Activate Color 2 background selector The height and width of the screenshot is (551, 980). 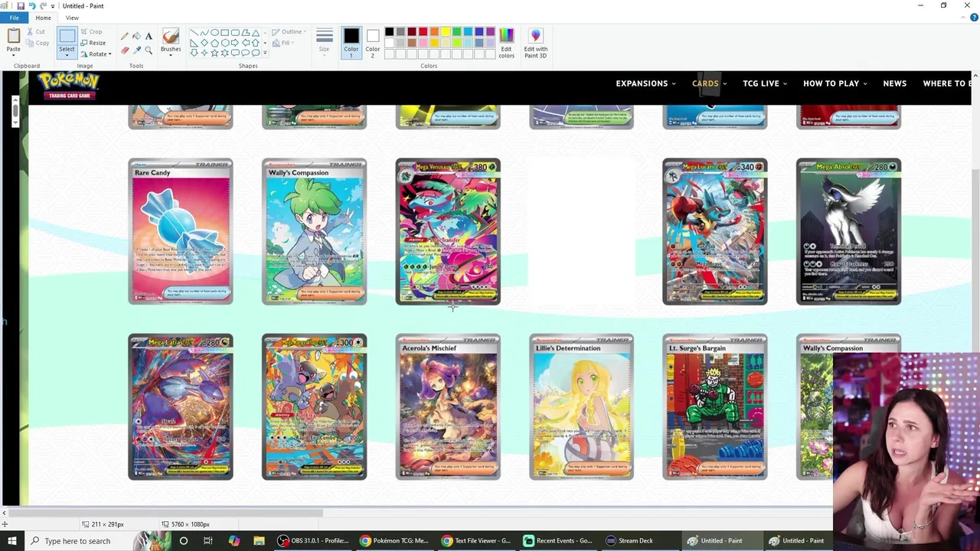tap(372, 43)
